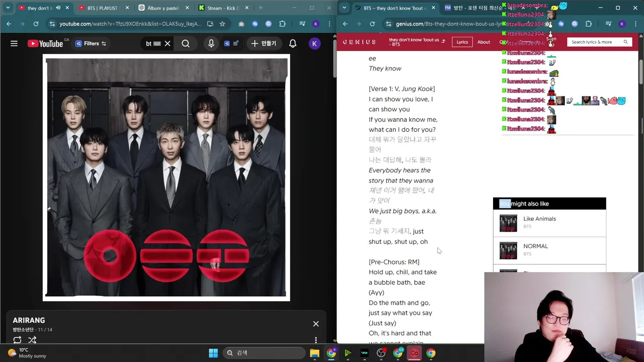Screen dimensions: 644x362
Task: Run the YouTube search with magnifier button
Action: pos(186,44)
